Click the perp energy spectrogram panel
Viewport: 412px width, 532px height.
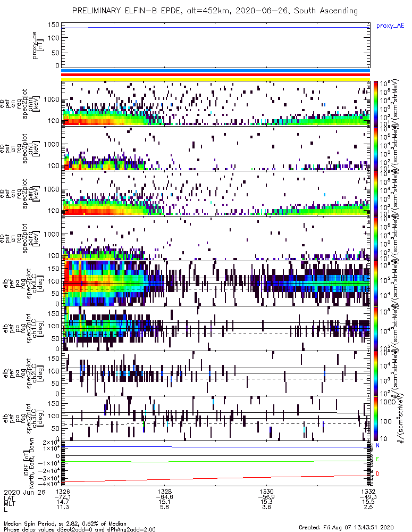[x=215, y=194]
